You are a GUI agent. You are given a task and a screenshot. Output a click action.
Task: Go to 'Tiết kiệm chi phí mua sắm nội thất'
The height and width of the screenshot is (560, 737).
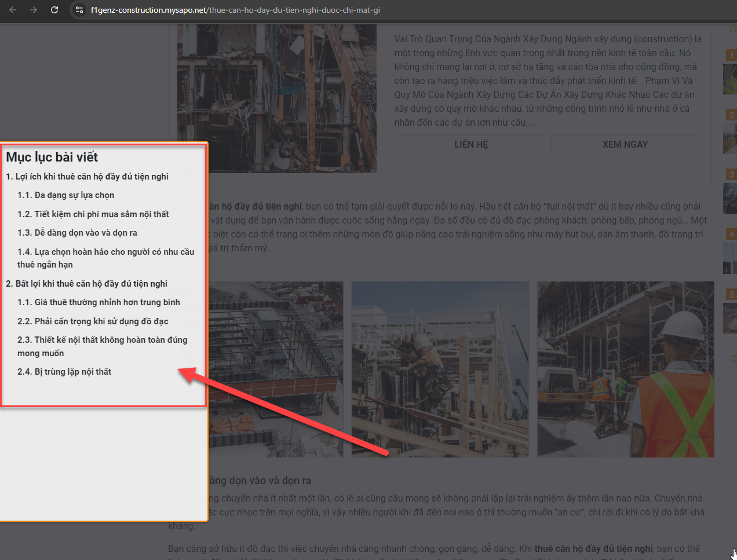[x=93, y=214]
